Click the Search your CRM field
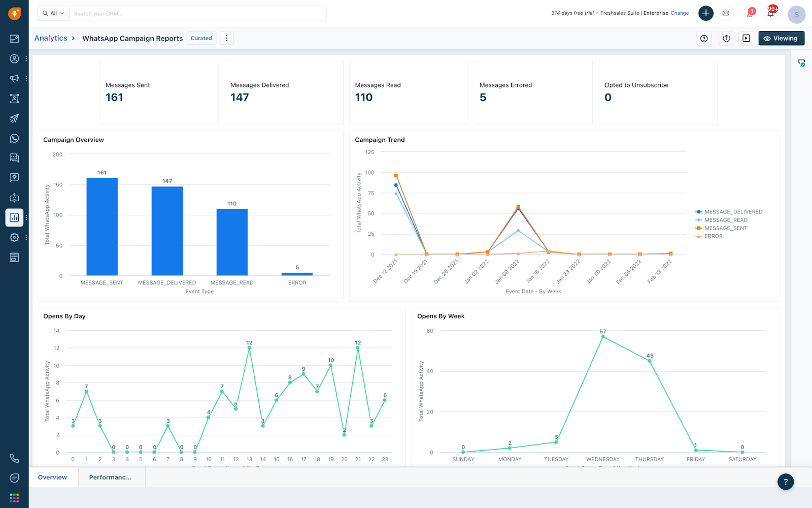Screen dimensions: 812x508 pyautogui.click(x=198, y=13)
